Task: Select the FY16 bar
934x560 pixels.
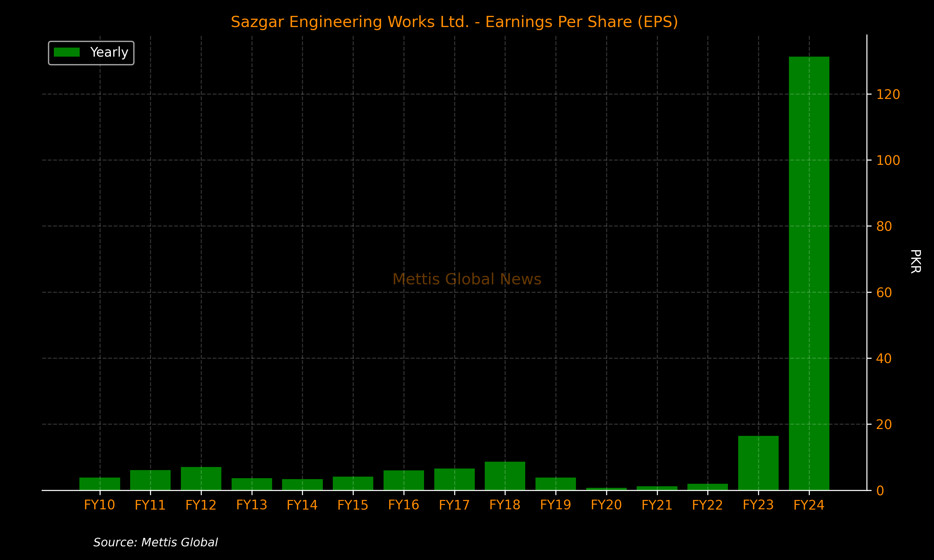Action: 403,480
